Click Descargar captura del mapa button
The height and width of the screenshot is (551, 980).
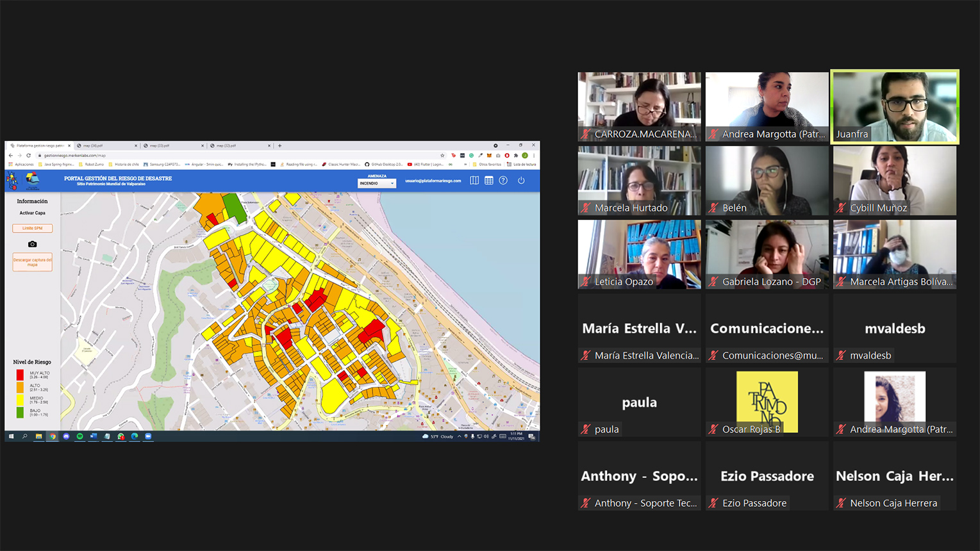(32, 262)
